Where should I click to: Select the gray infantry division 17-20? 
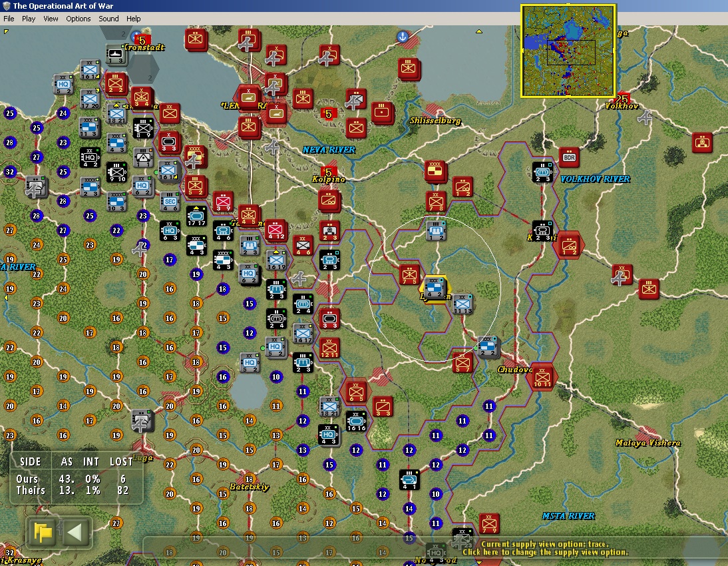[x=90, y=99]
